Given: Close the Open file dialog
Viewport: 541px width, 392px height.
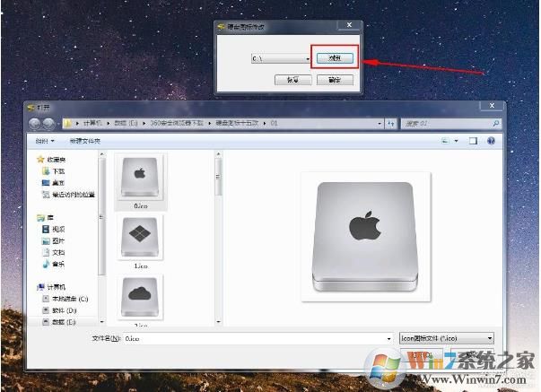Looking at the screenshot, I should (x=492, y=105).
